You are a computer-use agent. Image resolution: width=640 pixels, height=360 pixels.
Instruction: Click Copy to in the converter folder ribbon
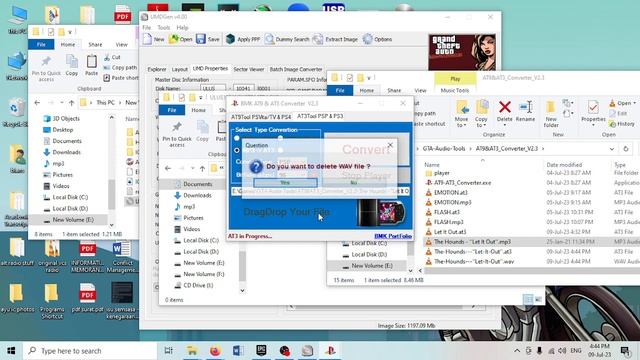click(481, 114)
